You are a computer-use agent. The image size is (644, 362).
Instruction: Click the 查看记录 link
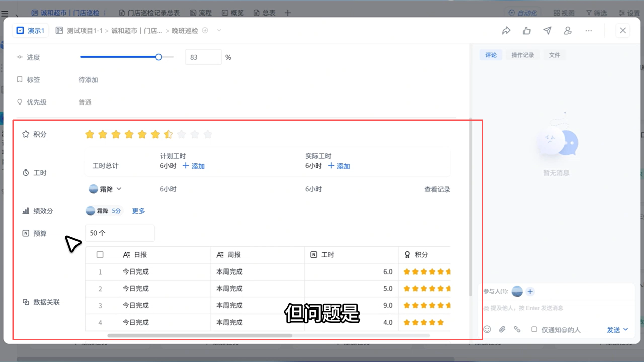437,189
